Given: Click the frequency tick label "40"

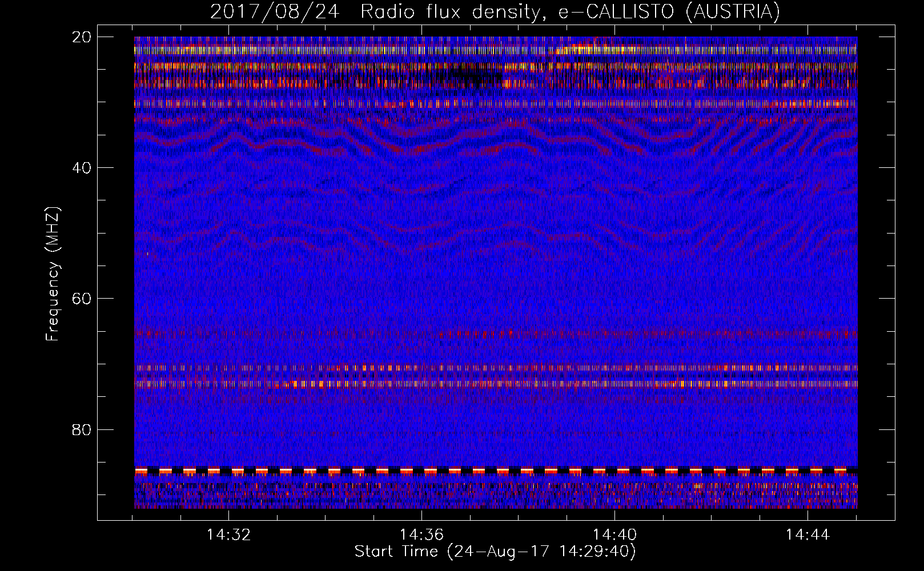Looking at the screenshot, I should (x=82, y=167).
